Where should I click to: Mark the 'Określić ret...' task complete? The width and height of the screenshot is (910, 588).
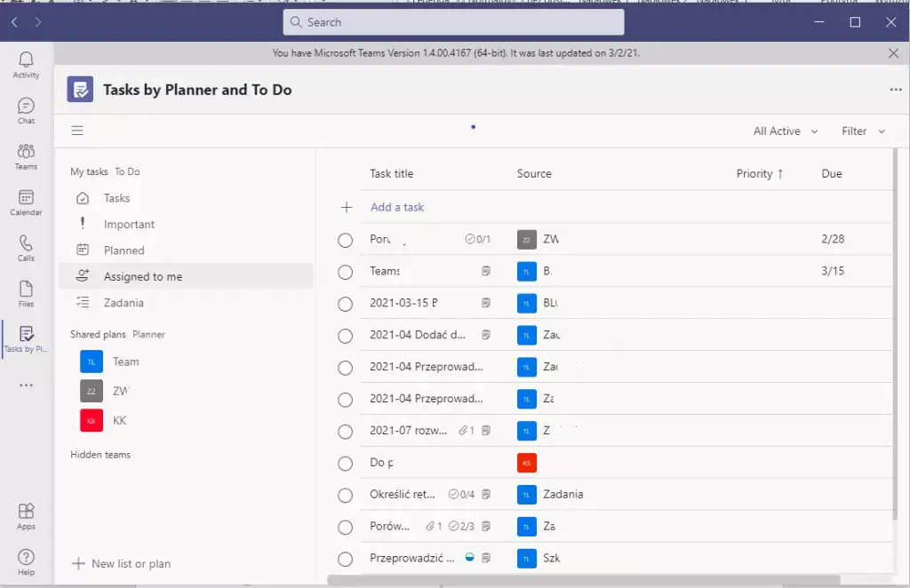coord(346,495)
